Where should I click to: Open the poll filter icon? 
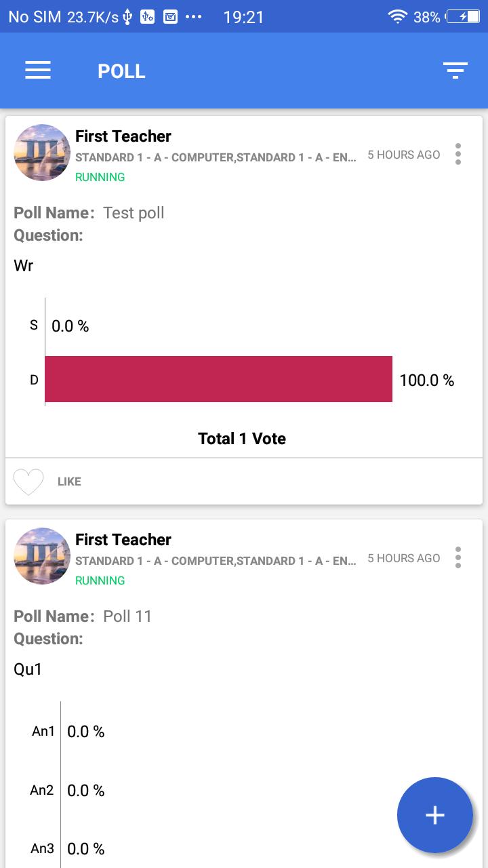(x=455, y=71)
